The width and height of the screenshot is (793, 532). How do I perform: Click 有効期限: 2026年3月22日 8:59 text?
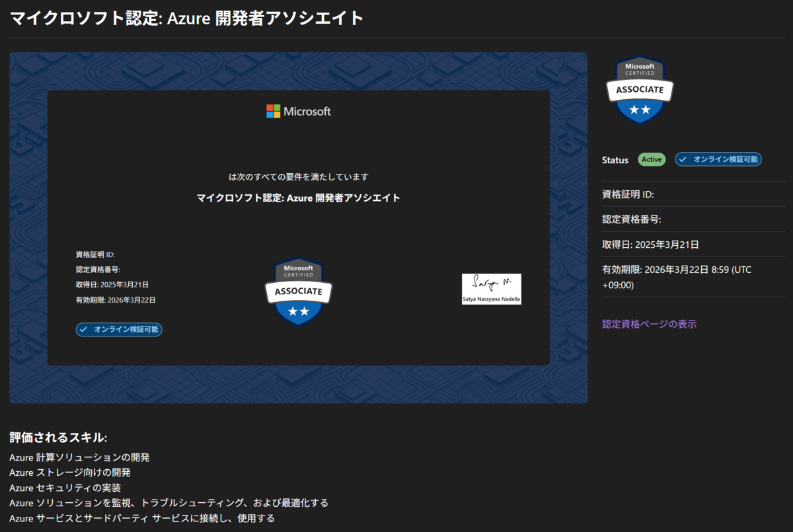[x=677, y=278]
